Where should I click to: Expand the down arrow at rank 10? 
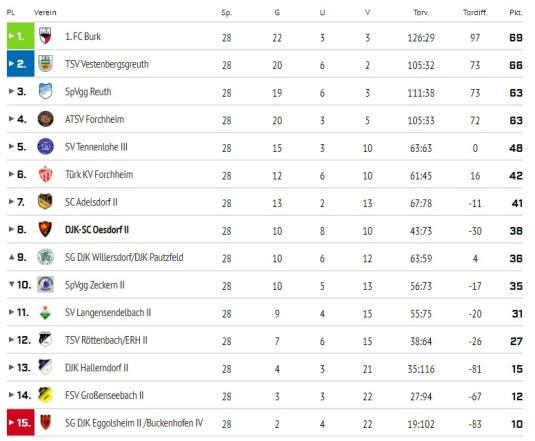point(12,284)
